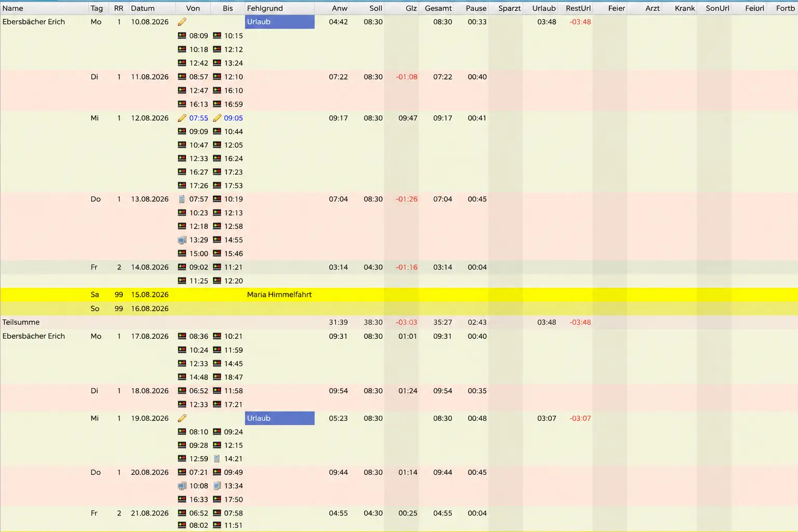Click the terminal icon next to 08:57
The image size is (798, 532).
pos(182,77)
